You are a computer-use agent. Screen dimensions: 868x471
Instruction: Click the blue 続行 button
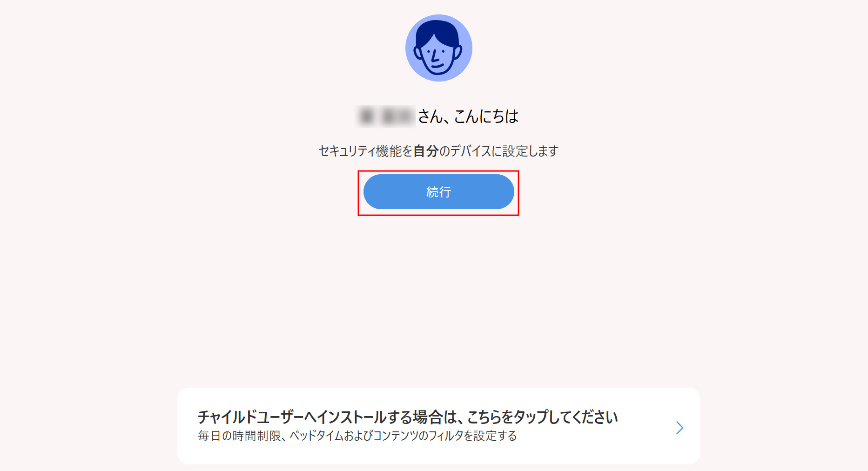click(x=438, y=192)
